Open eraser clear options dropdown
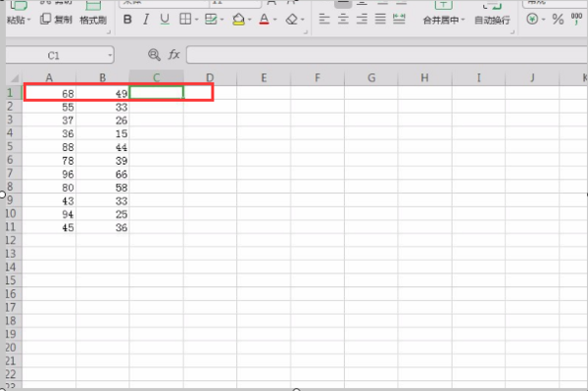588x391 pixels. pos(302,20)
